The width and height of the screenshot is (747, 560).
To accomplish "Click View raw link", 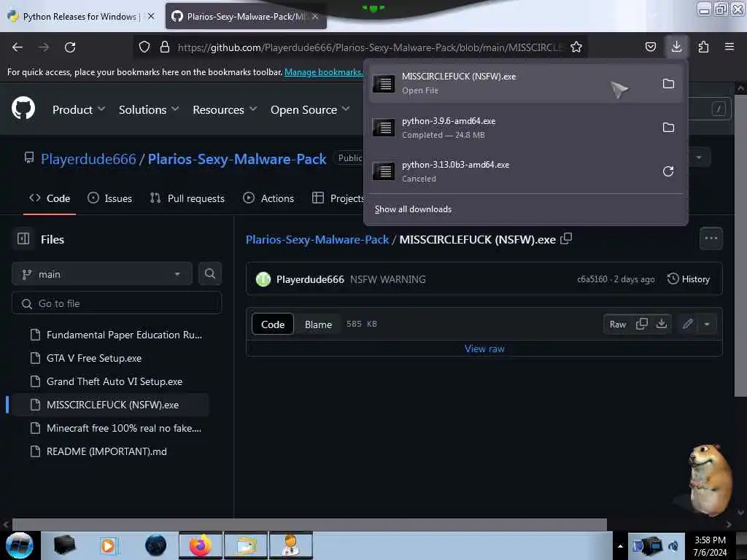I will [484, 349].
